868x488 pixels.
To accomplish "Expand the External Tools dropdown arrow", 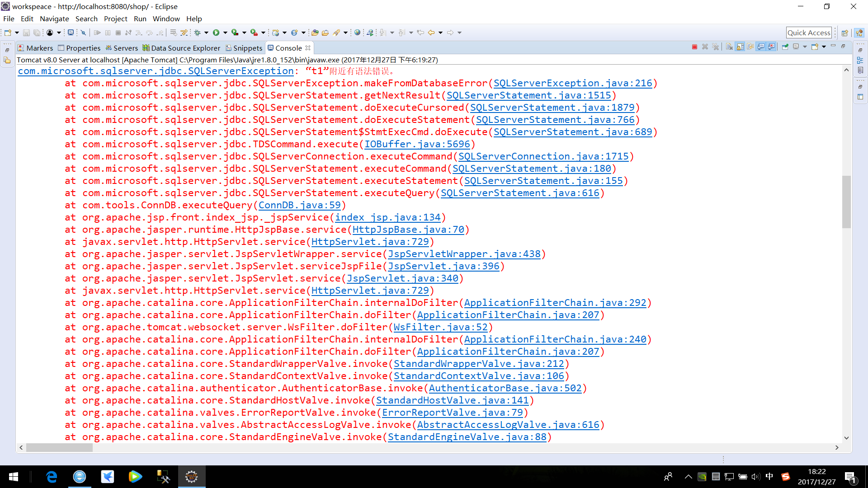I will click(263, 33).
